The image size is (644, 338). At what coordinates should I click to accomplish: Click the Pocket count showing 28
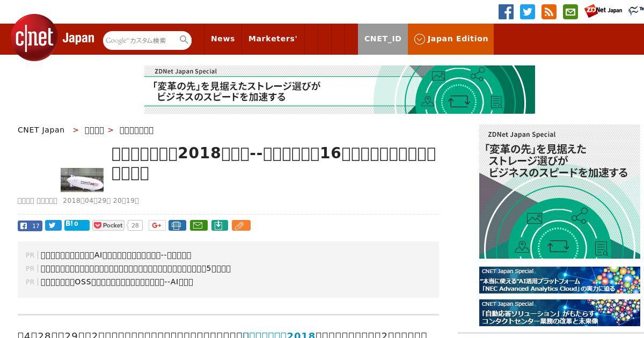click(x=135, y=226)
